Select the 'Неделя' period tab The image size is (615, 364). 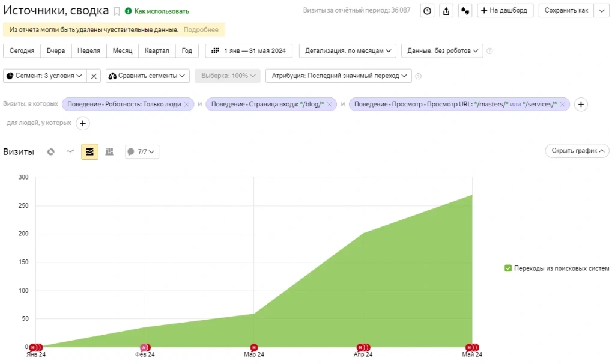[x=89, y=51]
